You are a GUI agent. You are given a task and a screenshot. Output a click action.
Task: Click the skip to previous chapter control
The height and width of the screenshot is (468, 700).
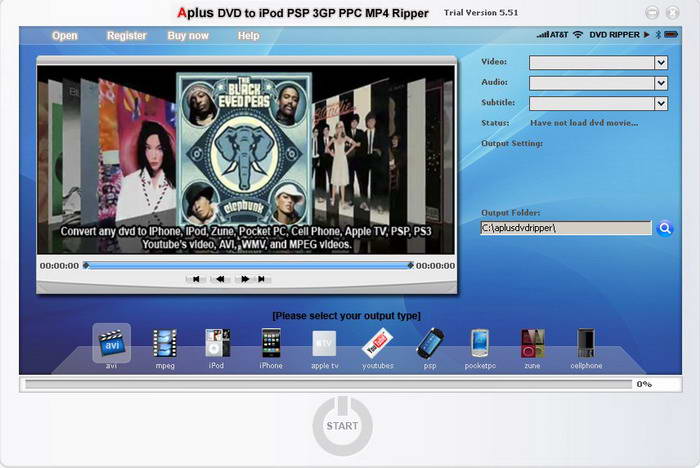196,279
